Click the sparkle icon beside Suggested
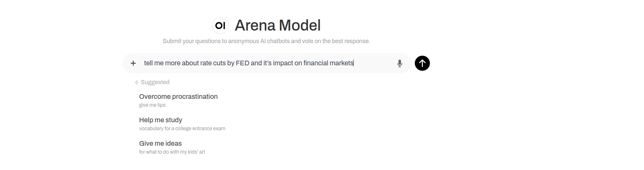 click(137, 82)
